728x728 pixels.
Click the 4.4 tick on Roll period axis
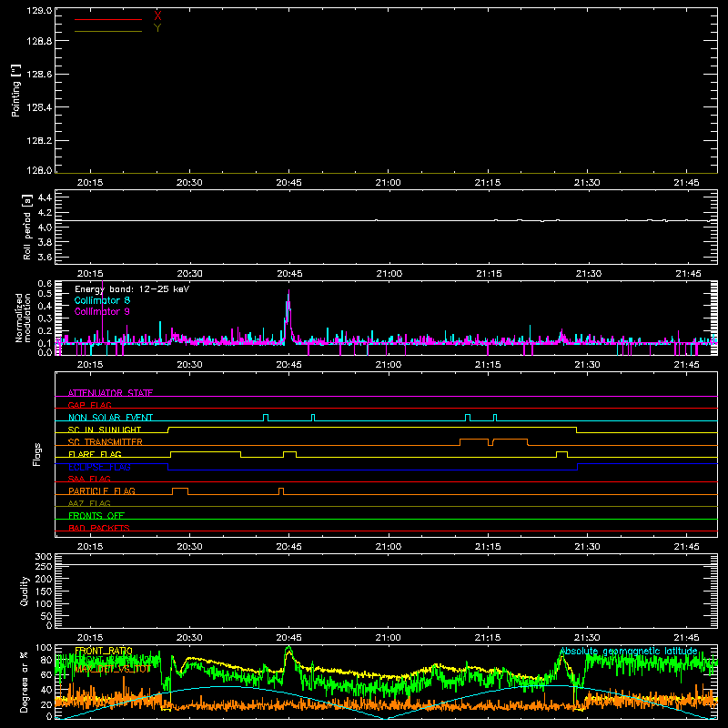click(x=45, y=197)
